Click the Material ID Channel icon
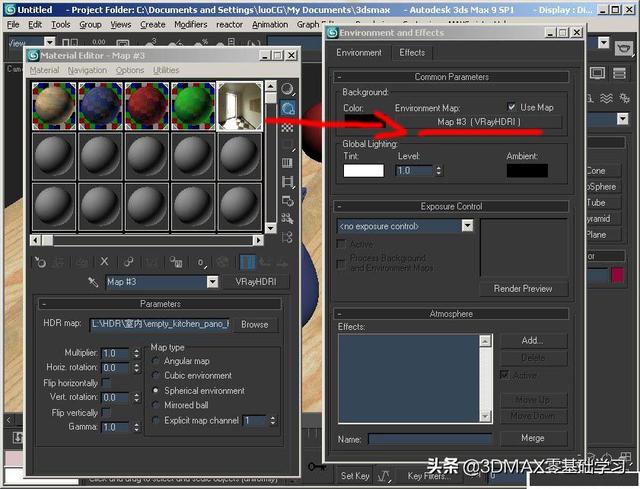The image size is (640, 489). [x=201, y=262]
